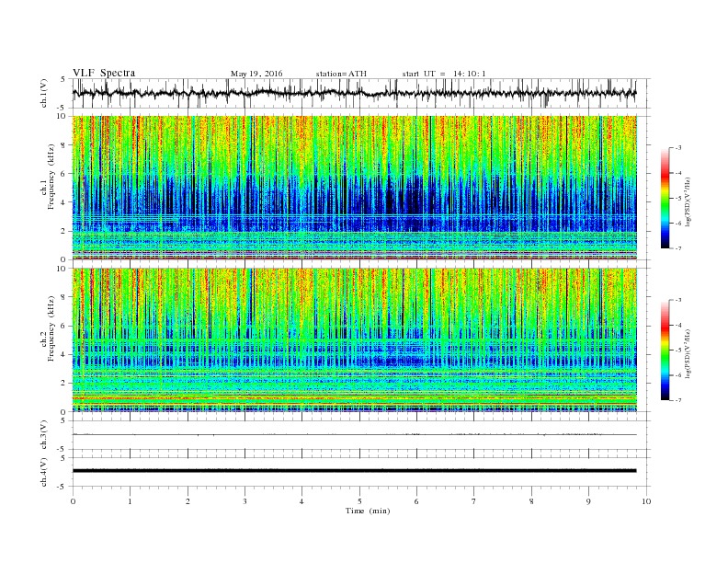Click time axis tick label "1"

[x=130, y=501]
